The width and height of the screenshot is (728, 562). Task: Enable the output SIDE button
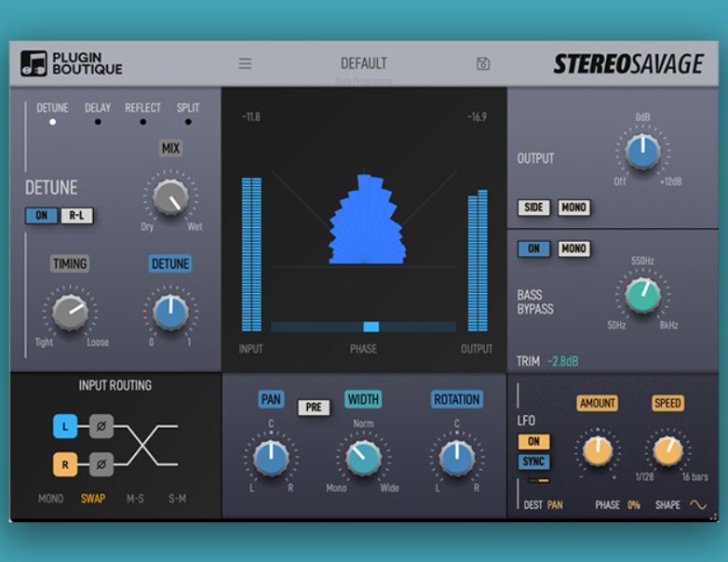pyautogui.click(x=533, y=207)
